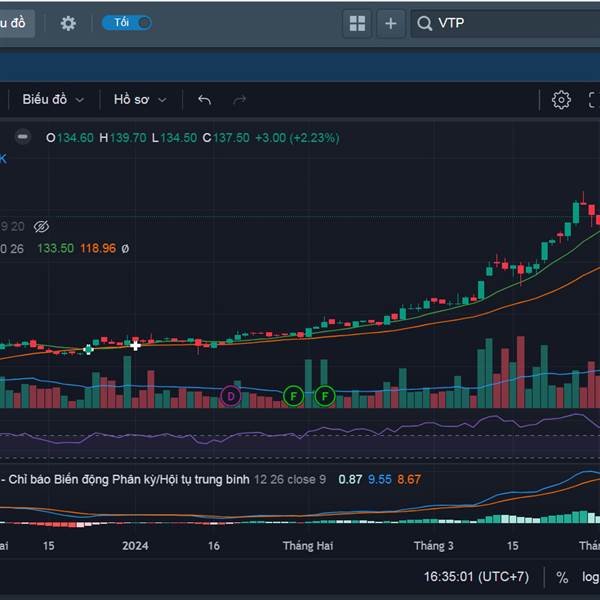Click the first green F event marker

tap(293, 396)
